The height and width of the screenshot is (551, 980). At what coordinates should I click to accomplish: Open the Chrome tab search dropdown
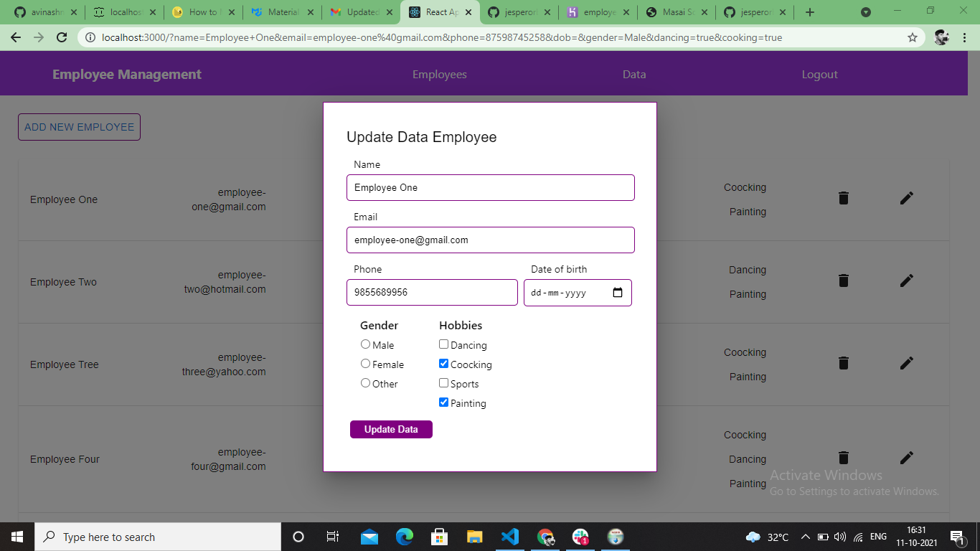point(866,12)
